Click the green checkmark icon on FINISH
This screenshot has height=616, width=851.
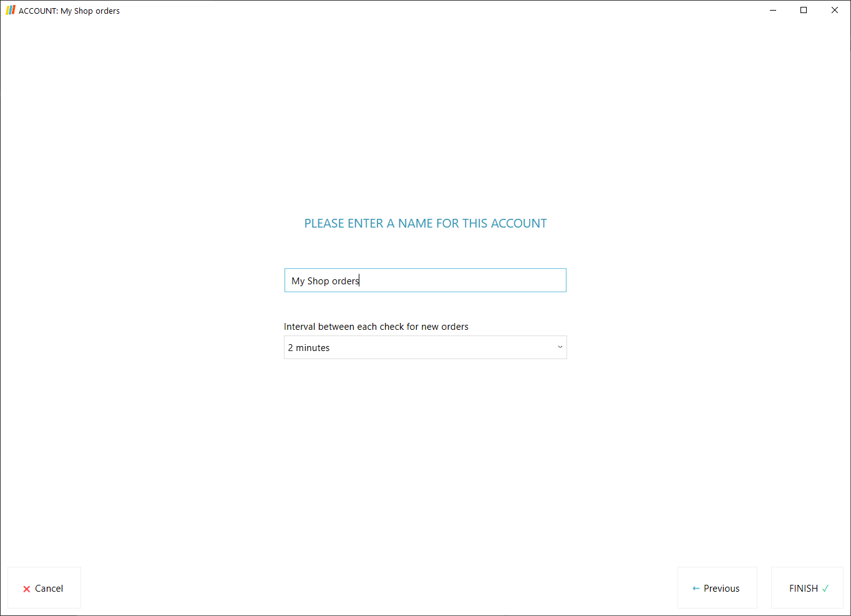point(826,588)
